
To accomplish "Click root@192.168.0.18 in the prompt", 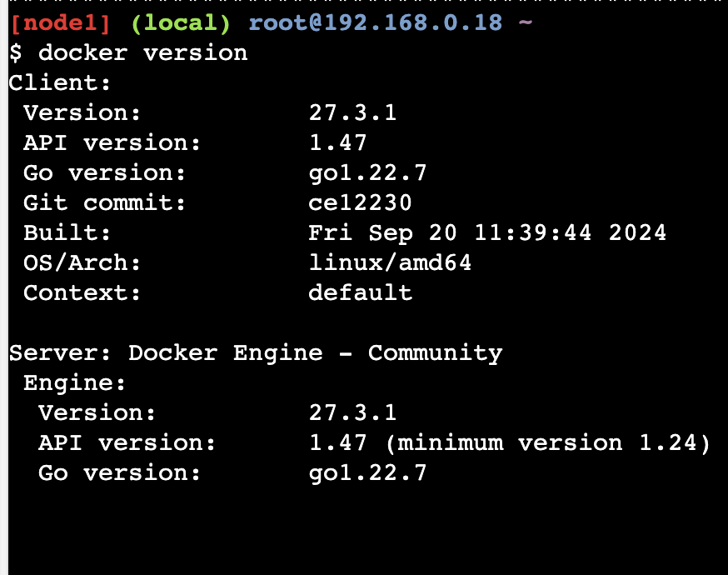I will (x=376, y=22).
